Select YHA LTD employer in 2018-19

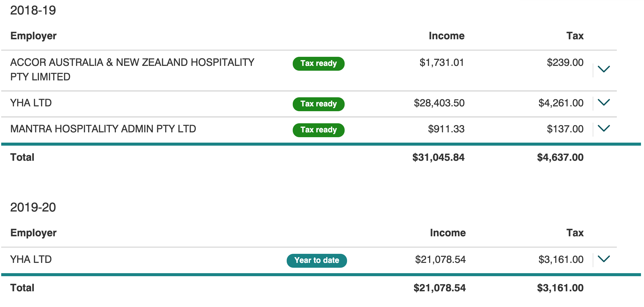point(31,103)
